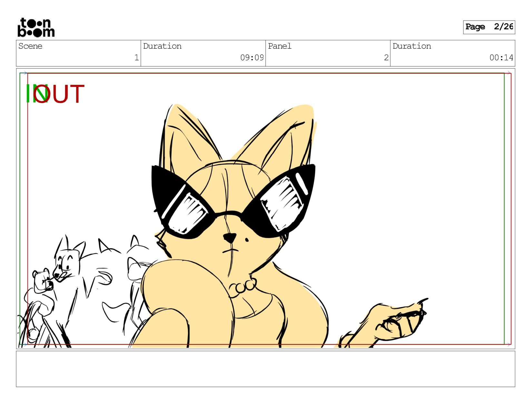Click the 'Page 2/26' indicator box
This screenshot has width=532, height=411.
click(489, 27)
